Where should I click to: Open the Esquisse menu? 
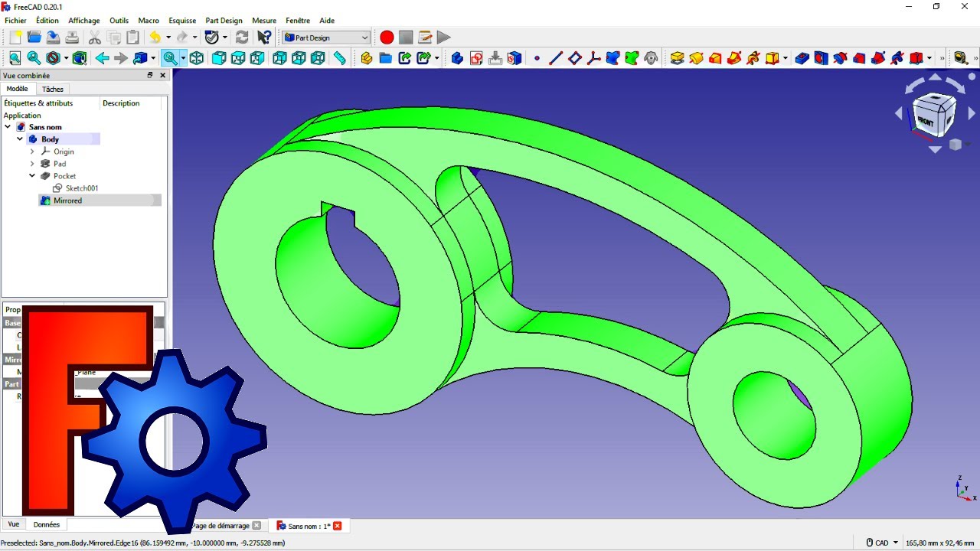(182, 21)
